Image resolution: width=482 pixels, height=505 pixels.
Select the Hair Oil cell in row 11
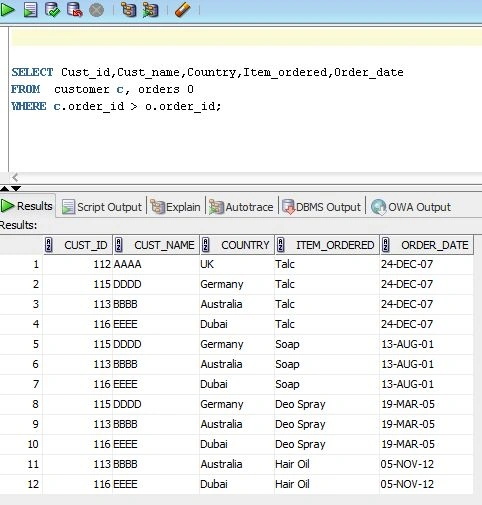(x=327, y=464)
